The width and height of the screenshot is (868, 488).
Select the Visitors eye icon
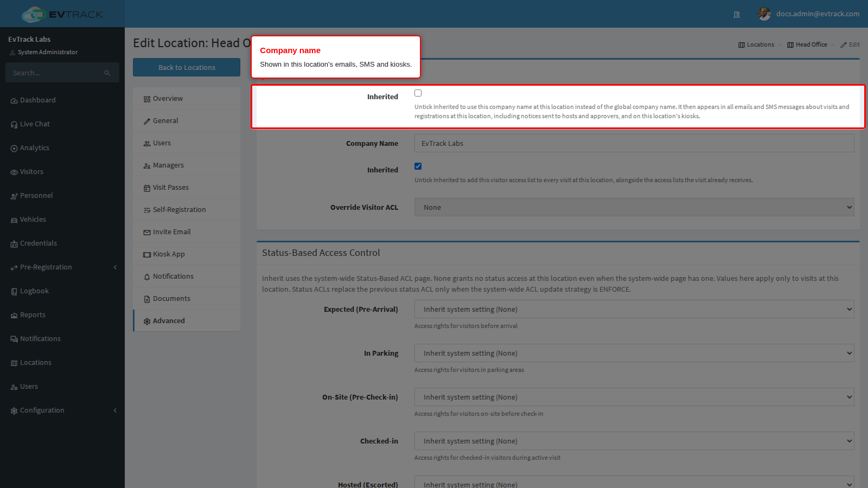click(14, 172)
